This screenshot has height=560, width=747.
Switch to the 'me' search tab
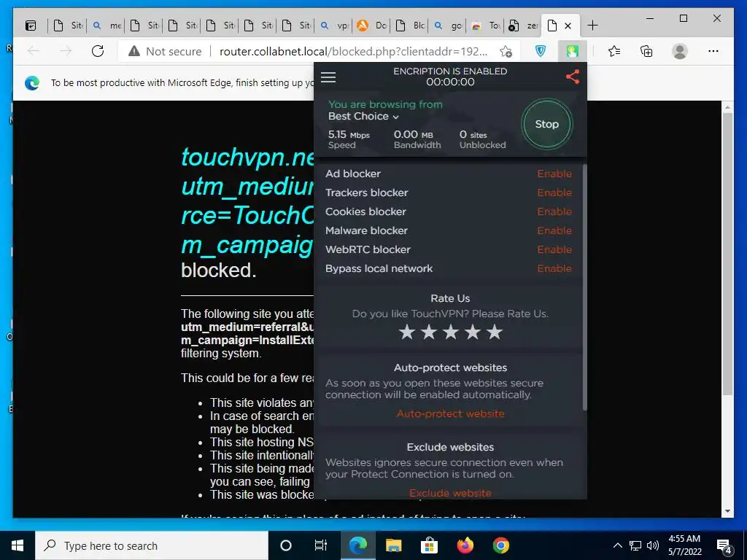pyautogui.click(x=107, y=26)
